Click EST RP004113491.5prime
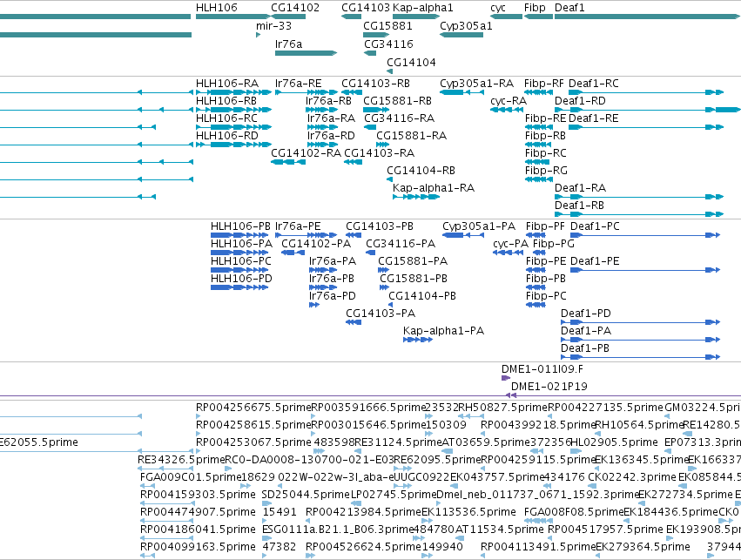 coord(538,547)
